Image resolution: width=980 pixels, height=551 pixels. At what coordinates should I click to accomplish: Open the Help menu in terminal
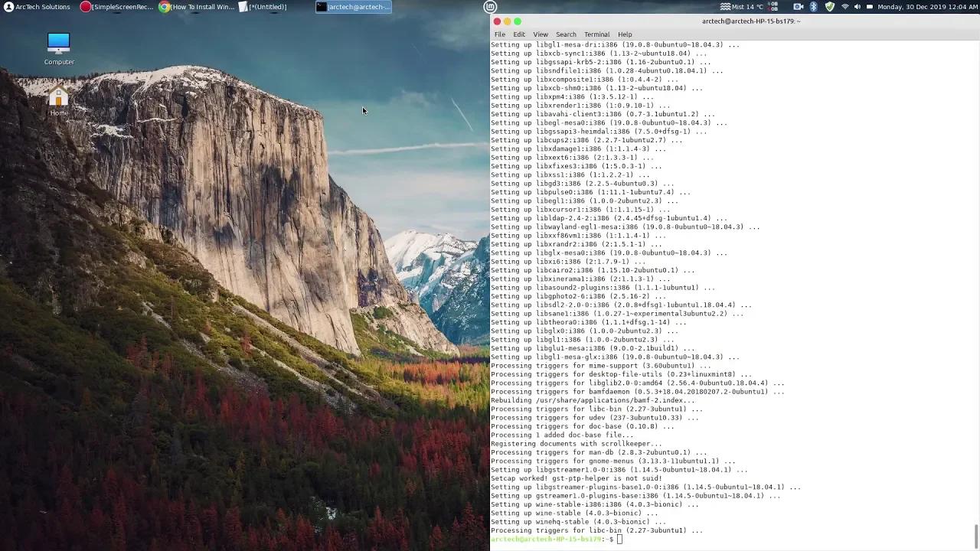click(x=625, y=34)
